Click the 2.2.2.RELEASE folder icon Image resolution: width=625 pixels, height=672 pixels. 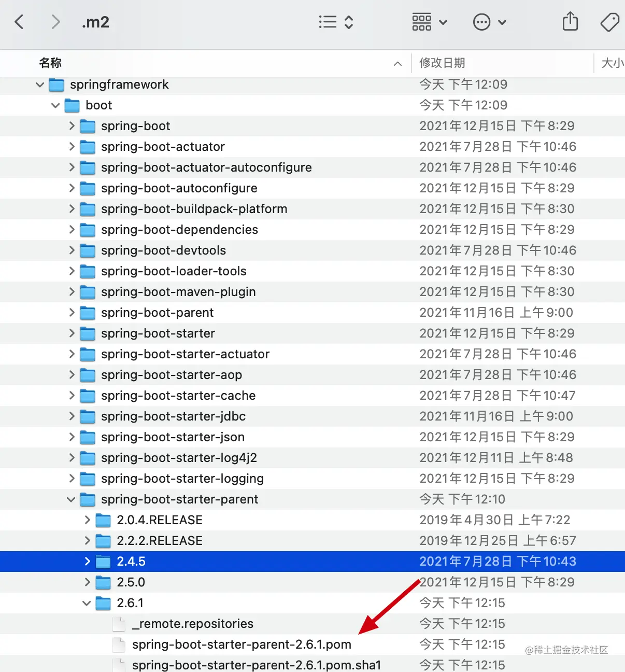click(103, 541)
